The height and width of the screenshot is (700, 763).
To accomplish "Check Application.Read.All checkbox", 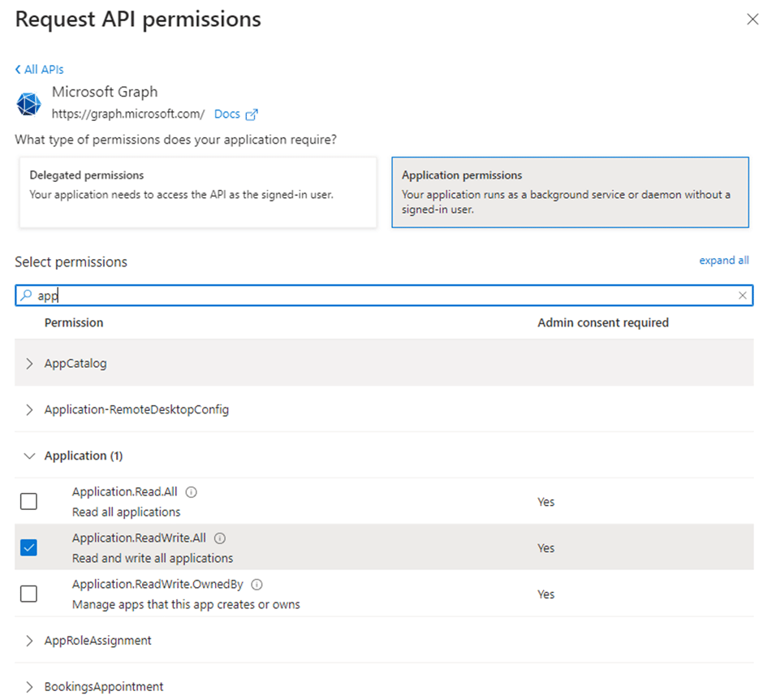I will coord(28,501).
